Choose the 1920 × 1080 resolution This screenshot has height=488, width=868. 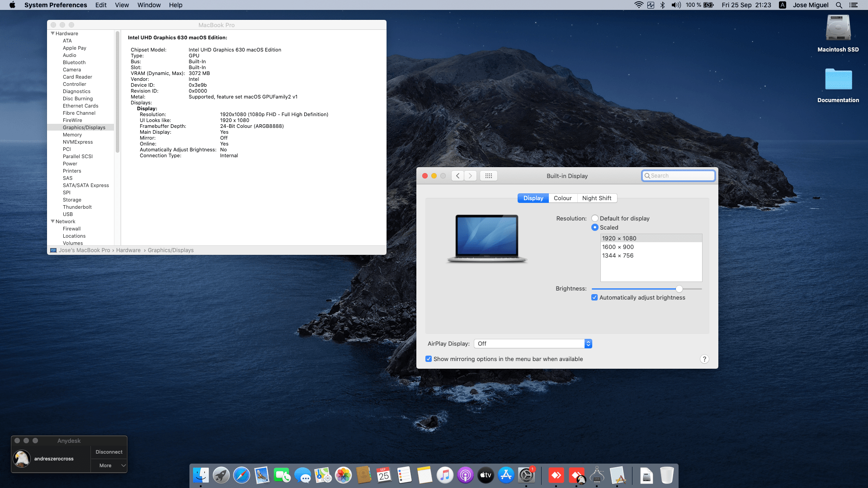click(x=651, y=239)
